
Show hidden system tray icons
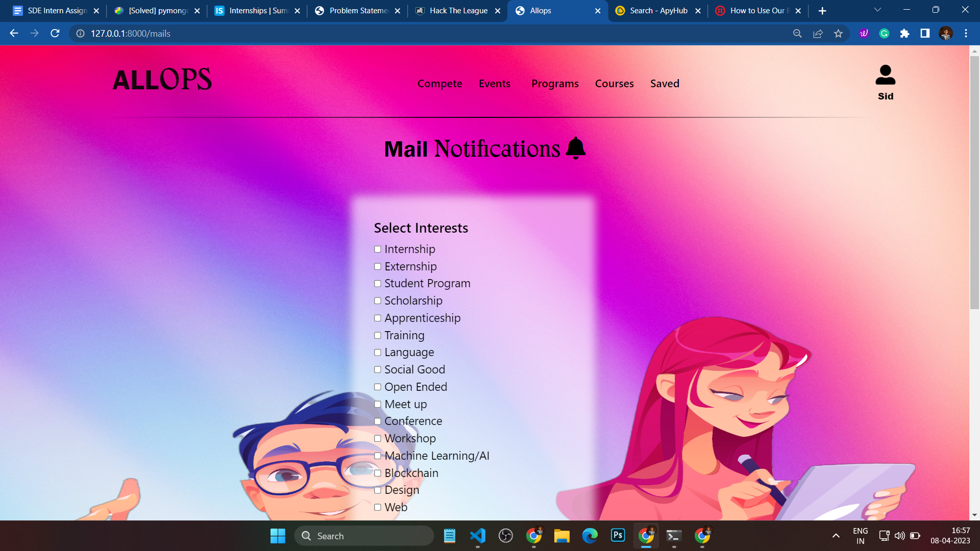tap(836, 536)
